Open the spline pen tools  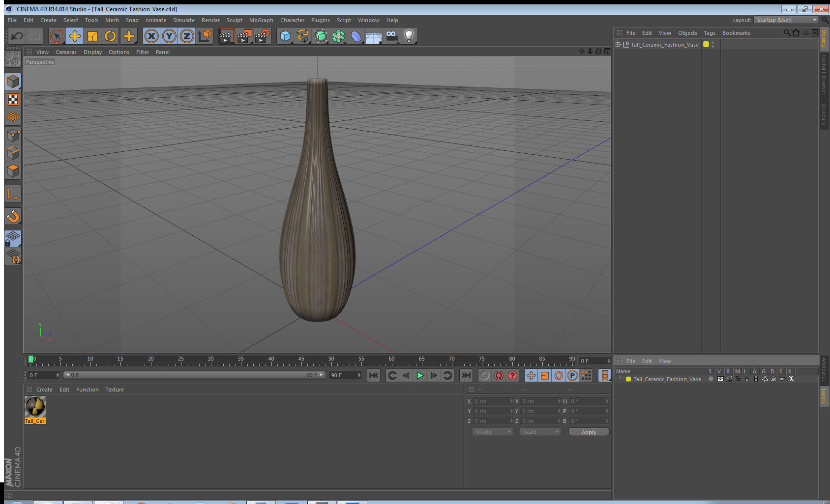coord(303,36)
